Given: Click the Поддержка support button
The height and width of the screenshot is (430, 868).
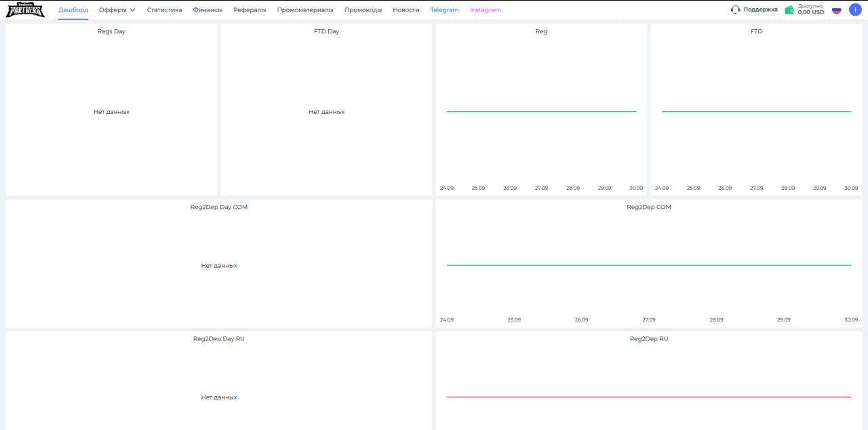Looking at the screenshot, I should 760,10.
